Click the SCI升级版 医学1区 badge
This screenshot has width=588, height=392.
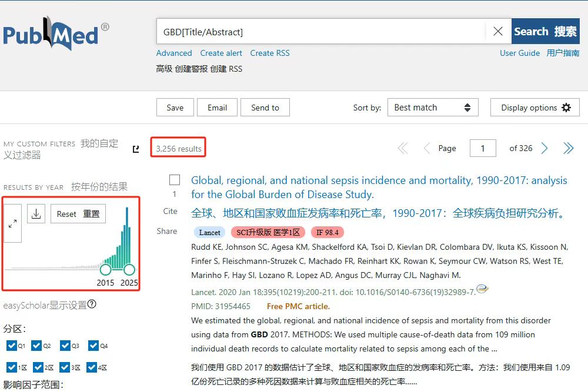(268, 232)
